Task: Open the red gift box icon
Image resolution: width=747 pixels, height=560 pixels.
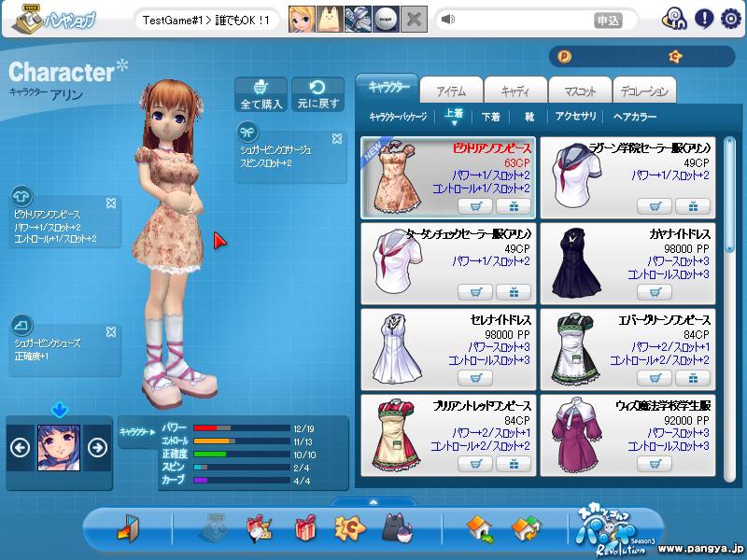Action: [305, 527]
